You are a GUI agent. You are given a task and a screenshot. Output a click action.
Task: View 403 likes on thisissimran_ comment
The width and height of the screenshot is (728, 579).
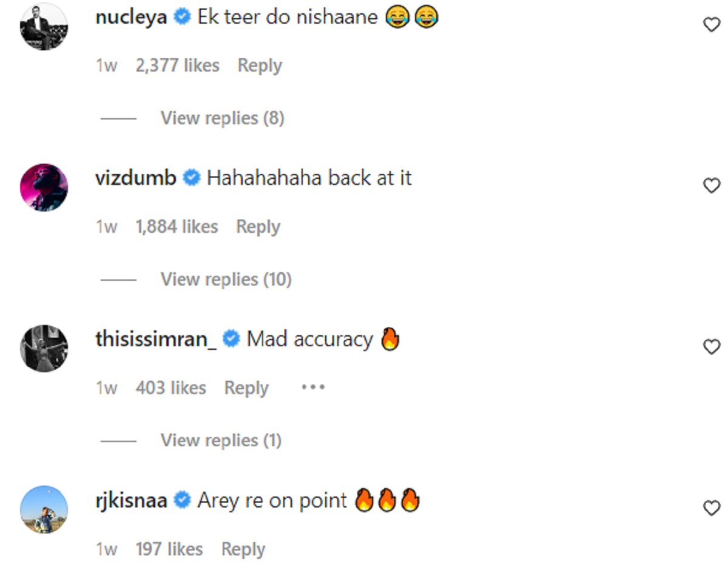170,388
